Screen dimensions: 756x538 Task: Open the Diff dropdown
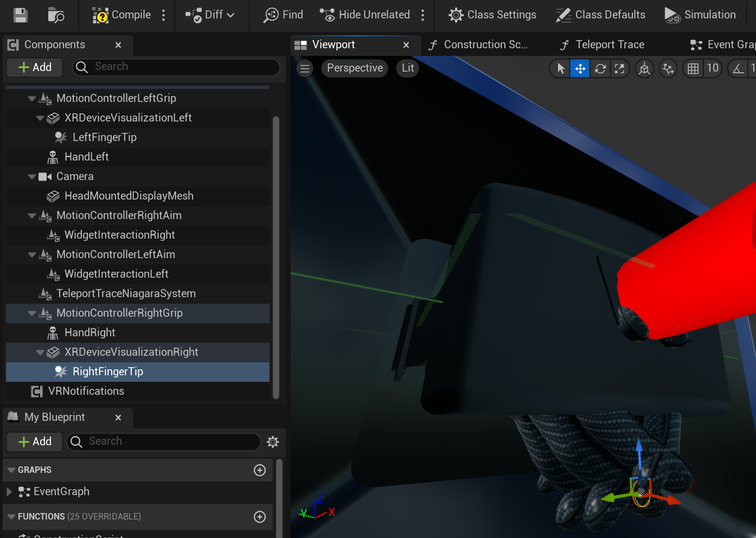210,15
